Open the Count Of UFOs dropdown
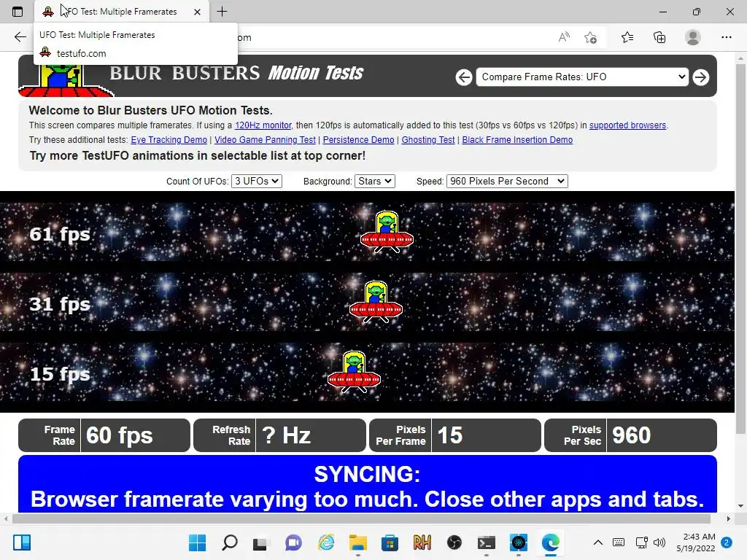 click(257, 181)
